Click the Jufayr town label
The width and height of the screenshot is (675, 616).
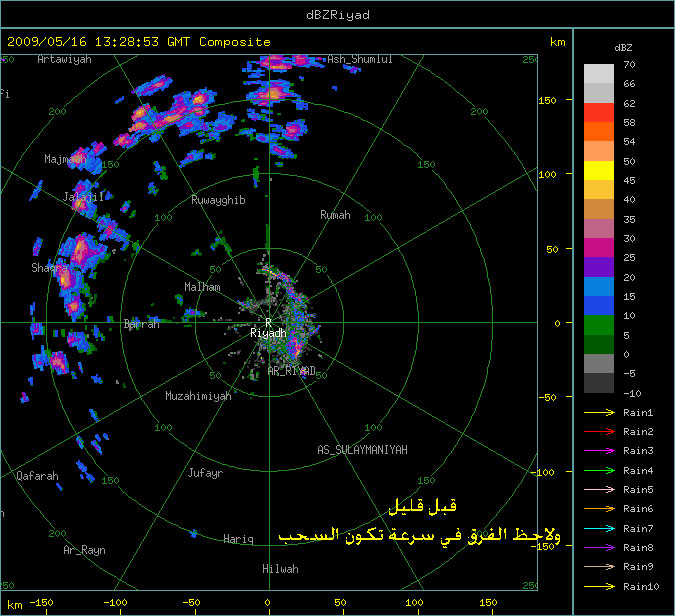tap(205, 473)
